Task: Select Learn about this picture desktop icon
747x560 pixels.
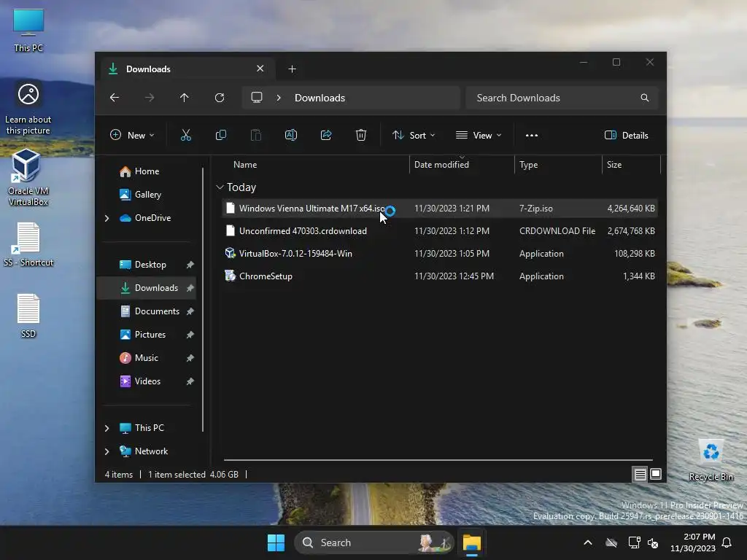Action: [x=28, y=109]
